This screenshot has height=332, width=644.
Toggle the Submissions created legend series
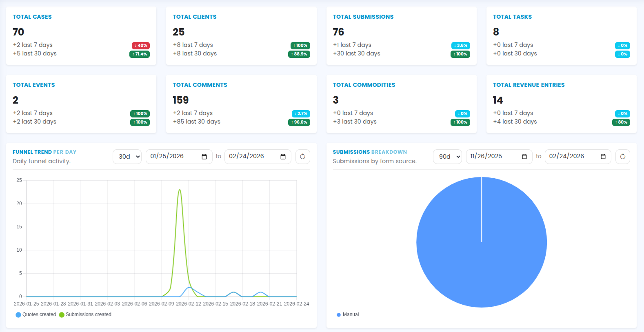click(x=85, y=314)
